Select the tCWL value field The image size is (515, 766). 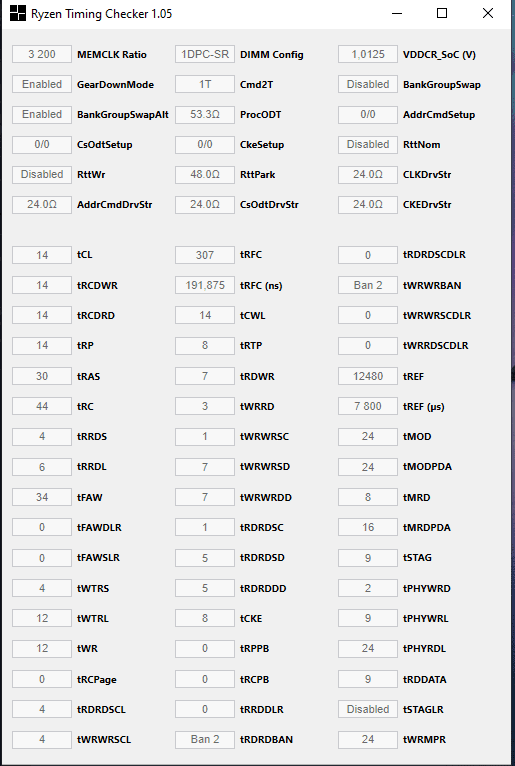tap(205, 315)
